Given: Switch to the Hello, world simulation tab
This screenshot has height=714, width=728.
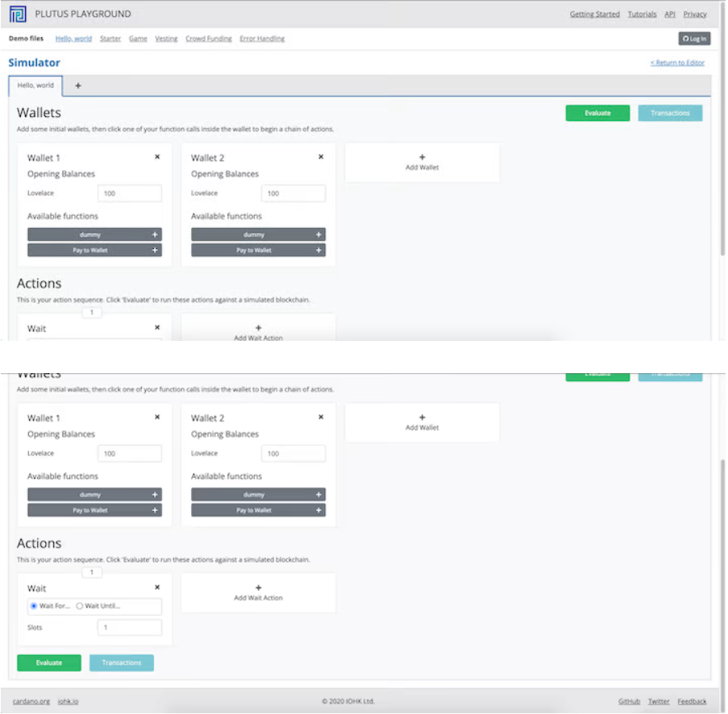Looking at the screenshot, I should tap(34, 85).
